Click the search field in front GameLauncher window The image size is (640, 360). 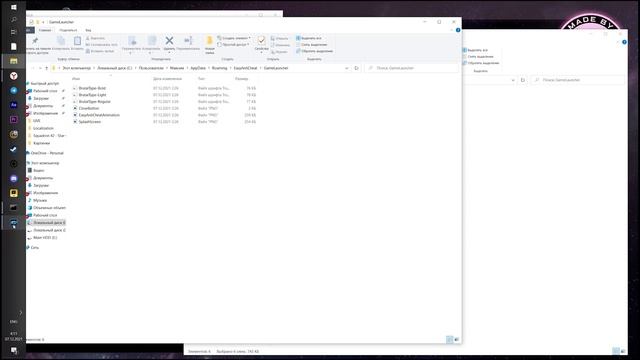pyautogui.click(x=411, y=68)
